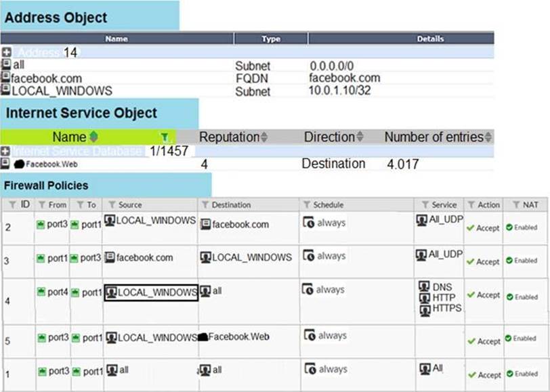Image resolution: width=550 pixels, height=392 pixels.
Task: Filter the Source column header
Action: click(x=112, y=204)
